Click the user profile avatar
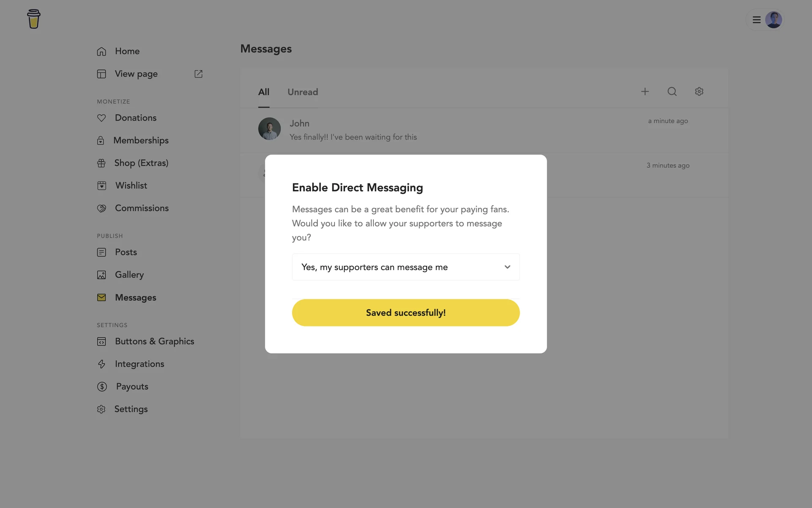The image size is (812, 508). [x=773, y=20]
